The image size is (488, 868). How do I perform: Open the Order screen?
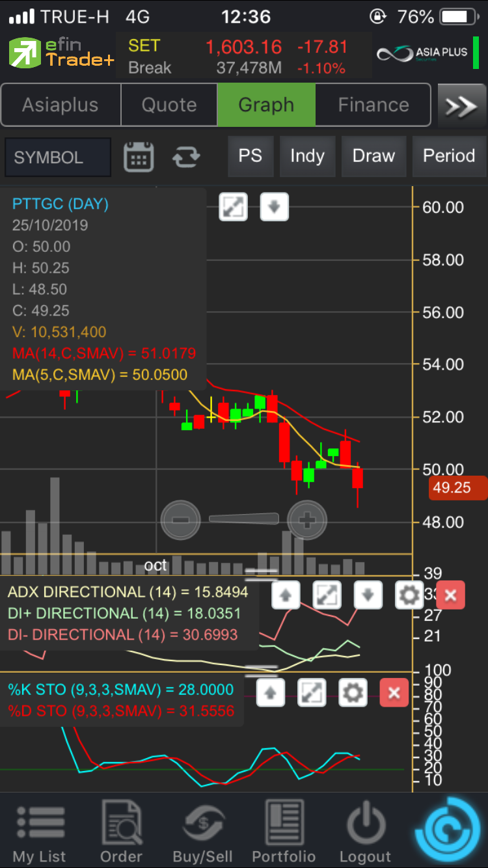(x=121, y=833)
